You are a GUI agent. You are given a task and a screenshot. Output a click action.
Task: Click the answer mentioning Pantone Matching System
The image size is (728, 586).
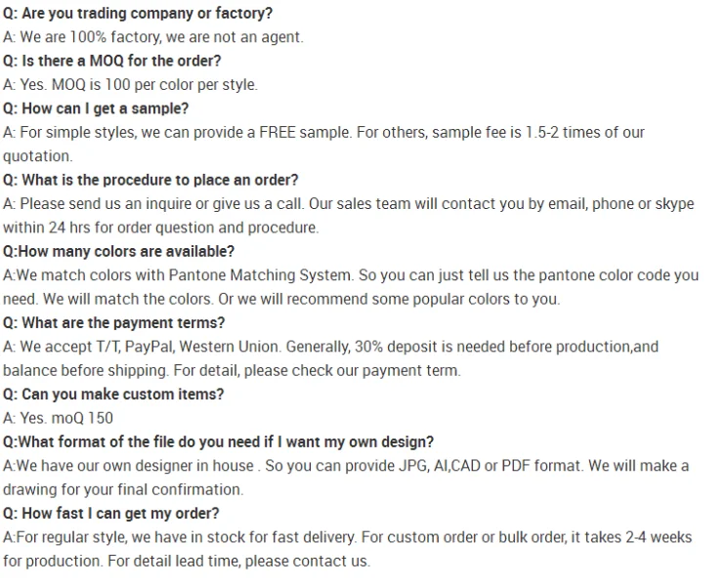pos(351,275)
